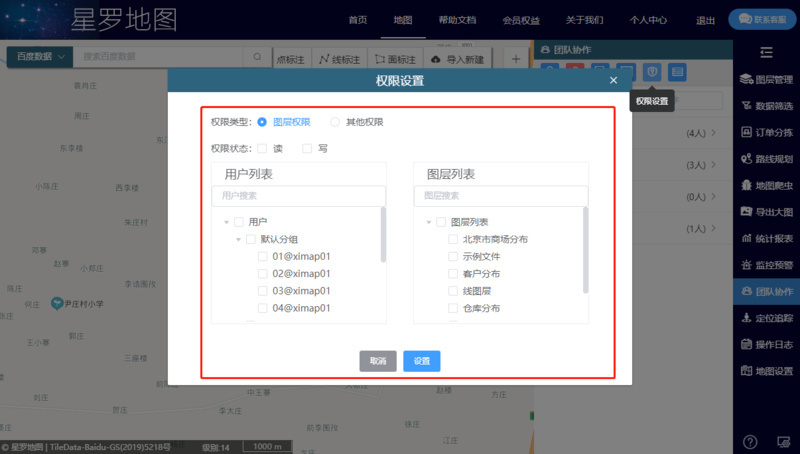Click the 联系客服 contact button
This screenshot has width=800, height=454.
point(762,19)
